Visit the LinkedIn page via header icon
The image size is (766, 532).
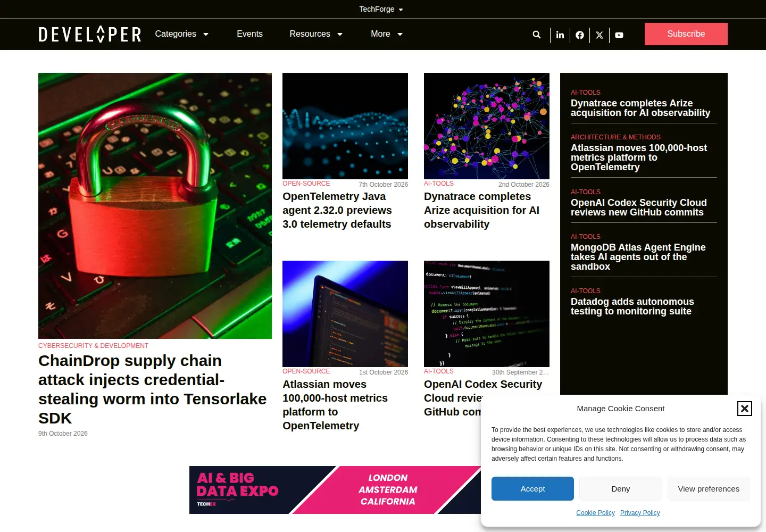[560, 35]
